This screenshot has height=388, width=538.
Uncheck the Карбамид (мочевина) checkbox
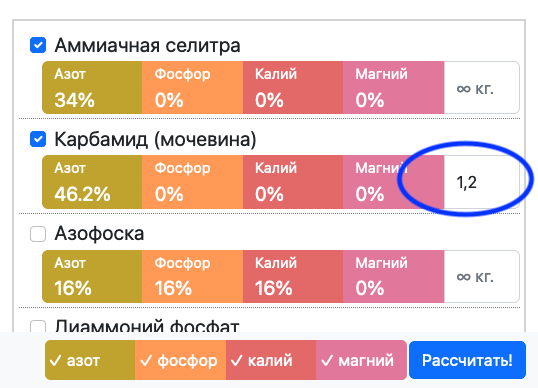tap(38, 139)
